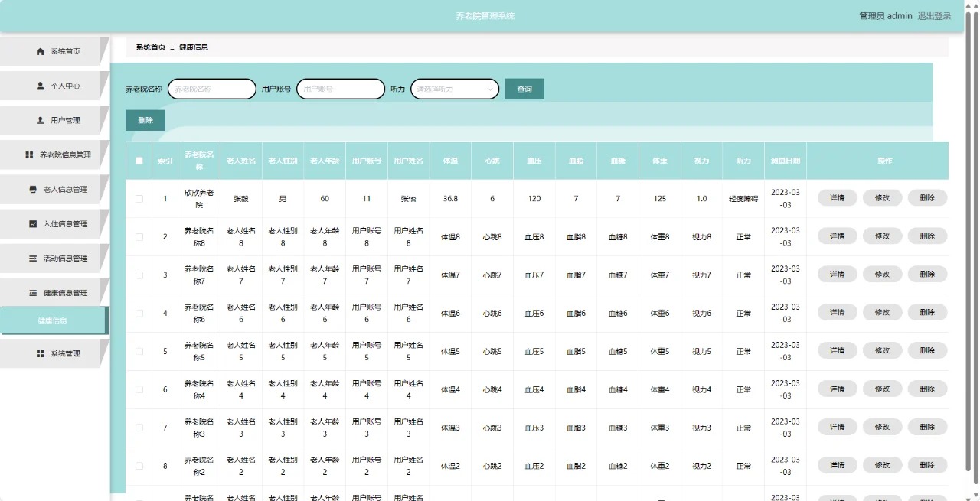Click the user icon beside 用户管理
The height and width of the screenshot is (501, 980).
41,120
